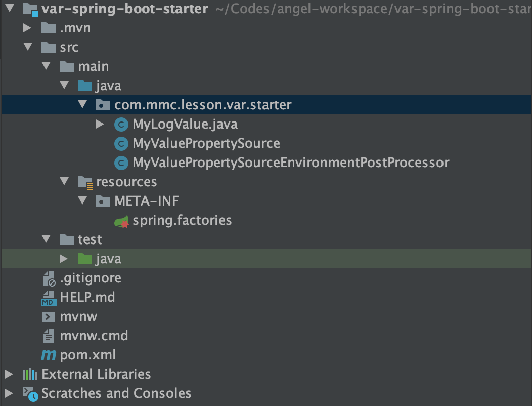
Task: Expand the .mvn folder arrow
Action: [x=27, y=28]
